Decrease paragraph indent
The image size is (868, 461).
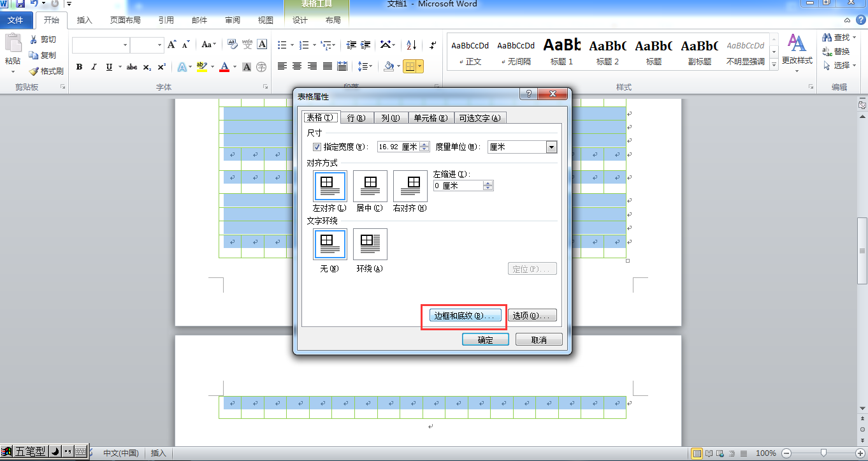click(x=351, y=45)
